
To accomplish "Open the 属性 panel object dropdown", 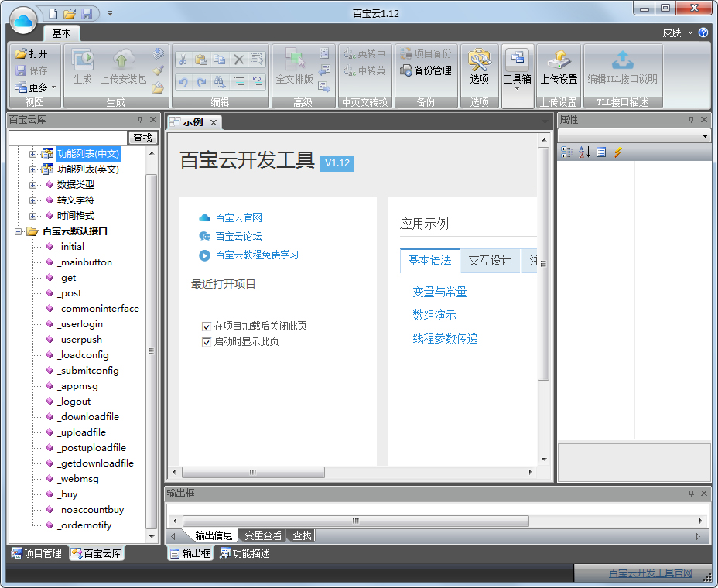I will tap(705, 136).
